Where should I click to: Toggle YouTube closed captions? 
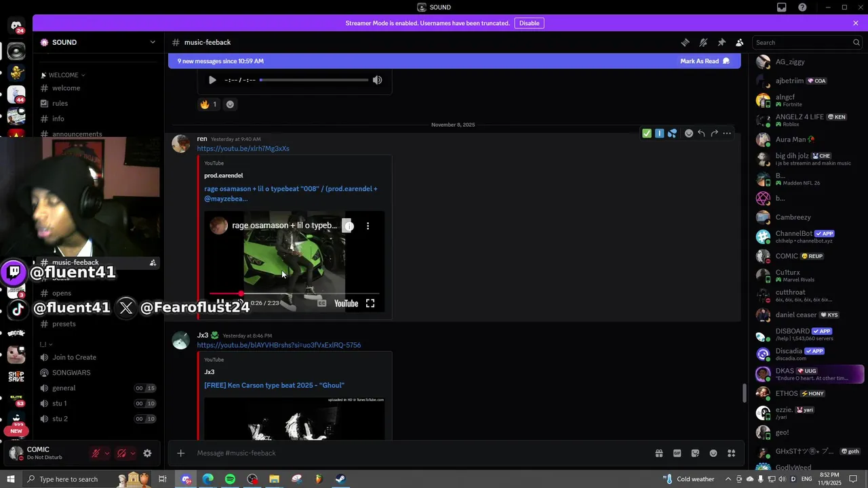tap(322, 304)
